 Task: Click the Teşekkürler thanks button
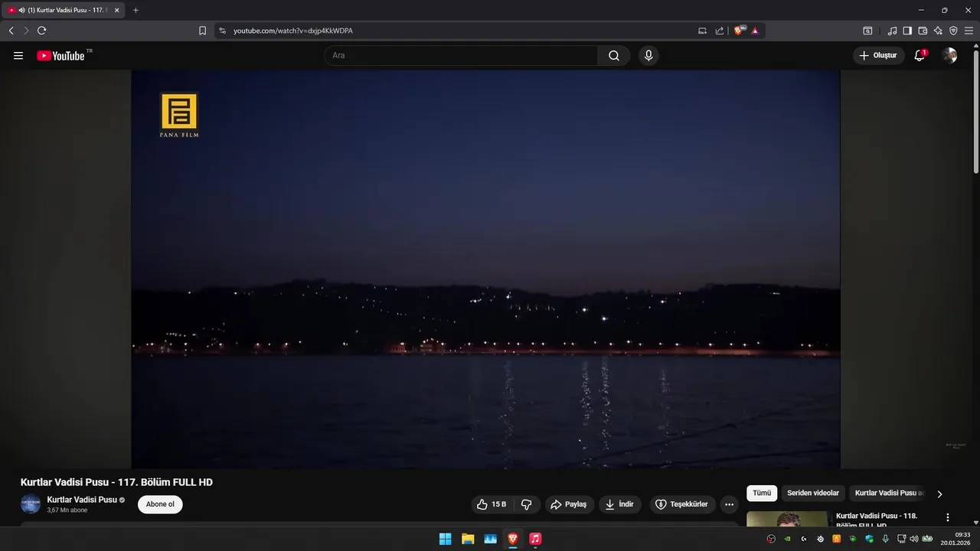[682, 504]
